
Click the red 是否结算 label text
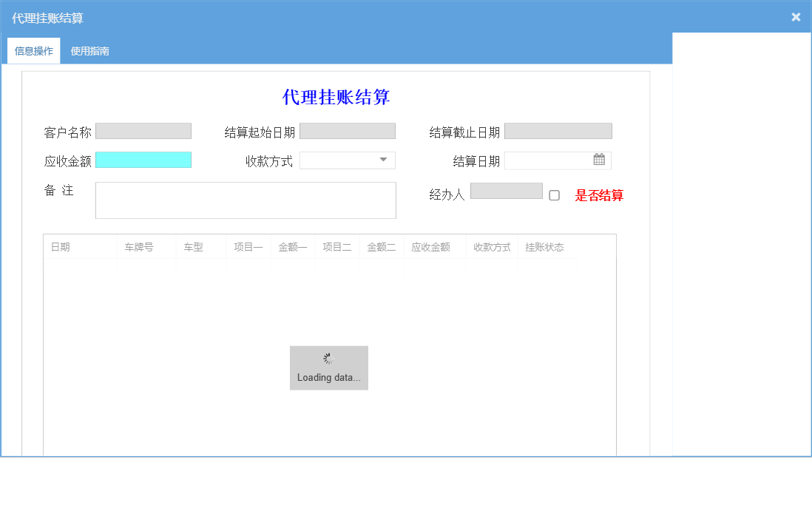click(x=600, y=195)
